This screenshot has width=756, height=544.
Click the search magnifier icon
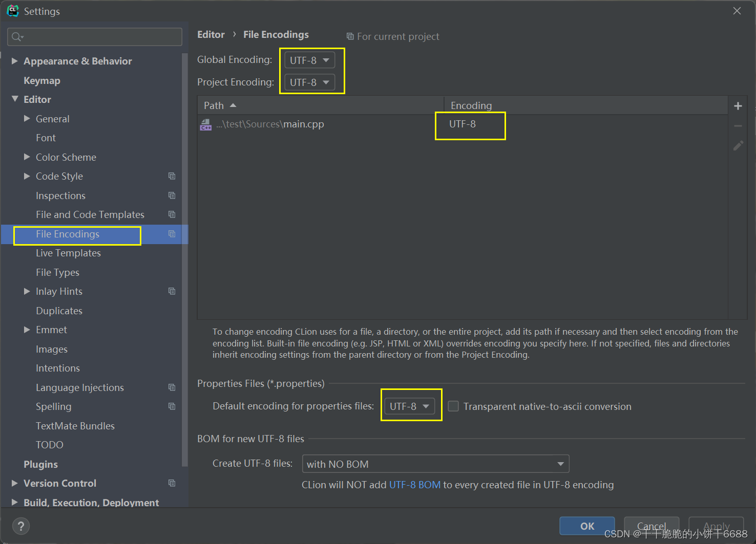point(16,37)
